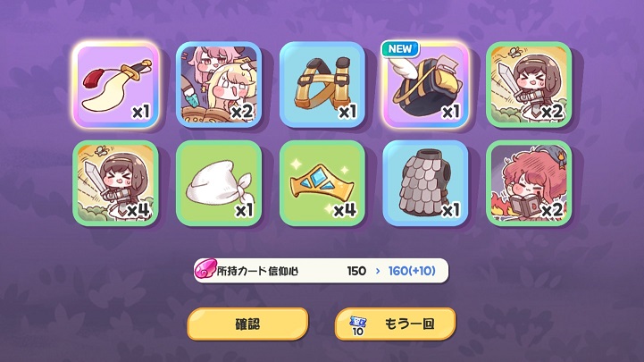Image resolution: width=644 pixels, height=362 pixels.
Task: Select the sword girl card with x2 count
Action: [x=529, y=85]
